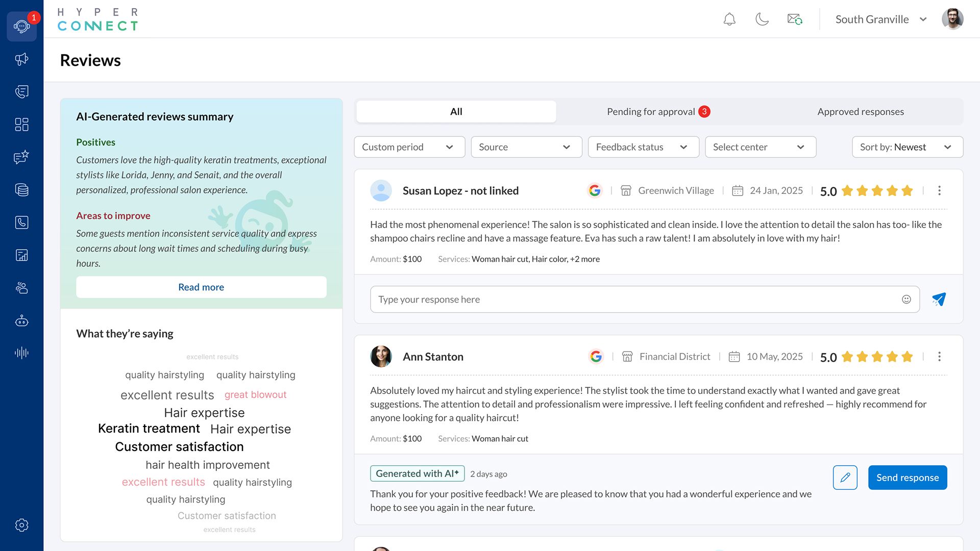Switch to Approved responses tab

coord(860,112)
